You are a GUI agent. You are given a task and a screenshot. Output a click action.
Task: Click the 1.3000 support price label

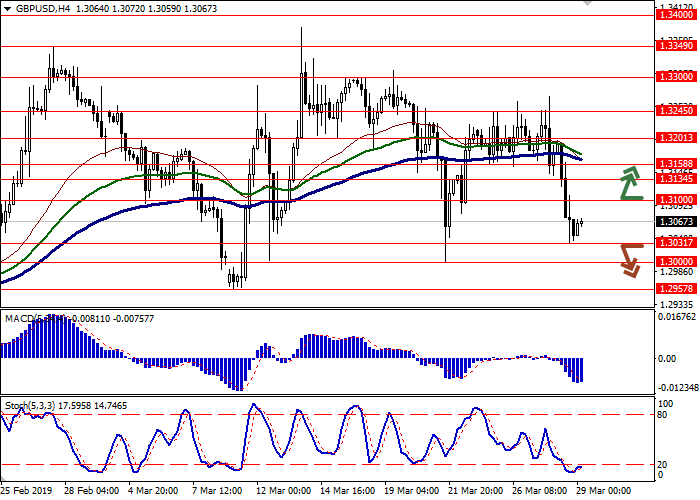click(x=676, y=262)
